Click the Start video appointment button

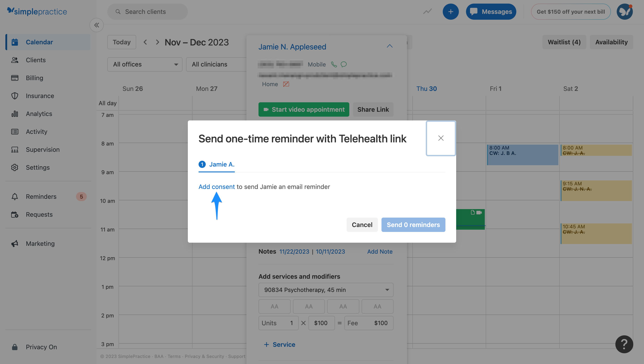coord(304,109)
